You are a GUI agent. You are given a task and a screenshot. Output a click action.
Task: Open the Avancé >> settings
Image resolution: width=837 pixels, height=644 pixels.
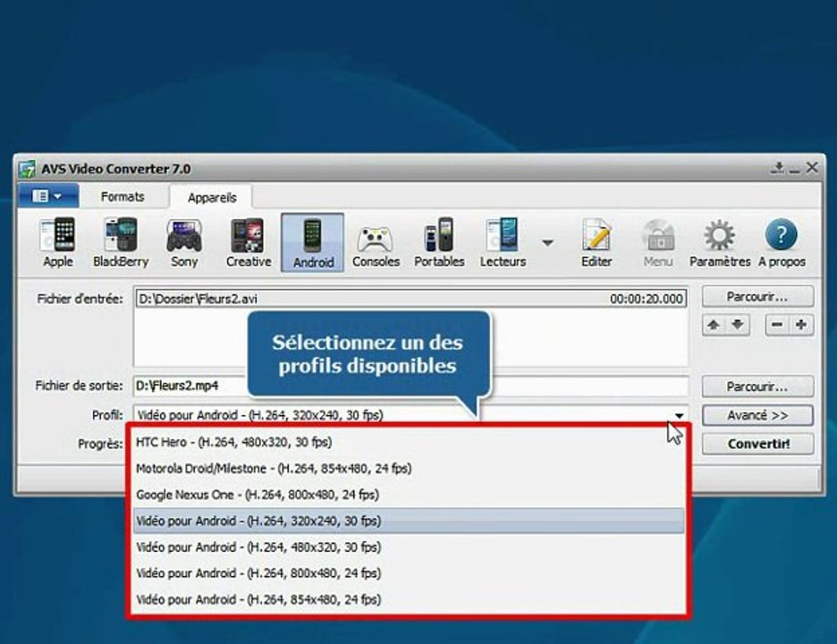(x=757, y=415)
